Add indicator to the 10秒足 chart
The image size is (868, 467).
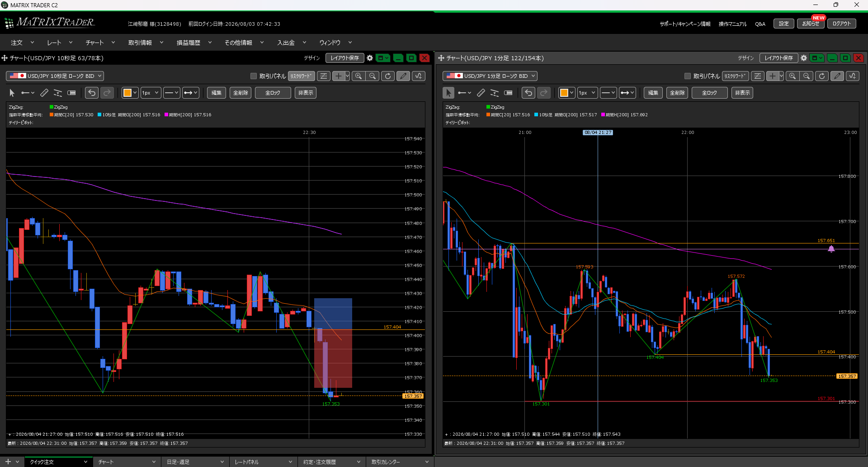(419, 76)
